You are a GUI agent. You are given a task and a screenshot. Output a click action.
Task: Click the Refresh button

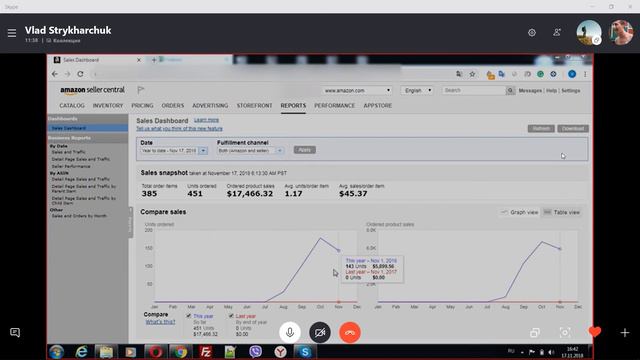541,129
